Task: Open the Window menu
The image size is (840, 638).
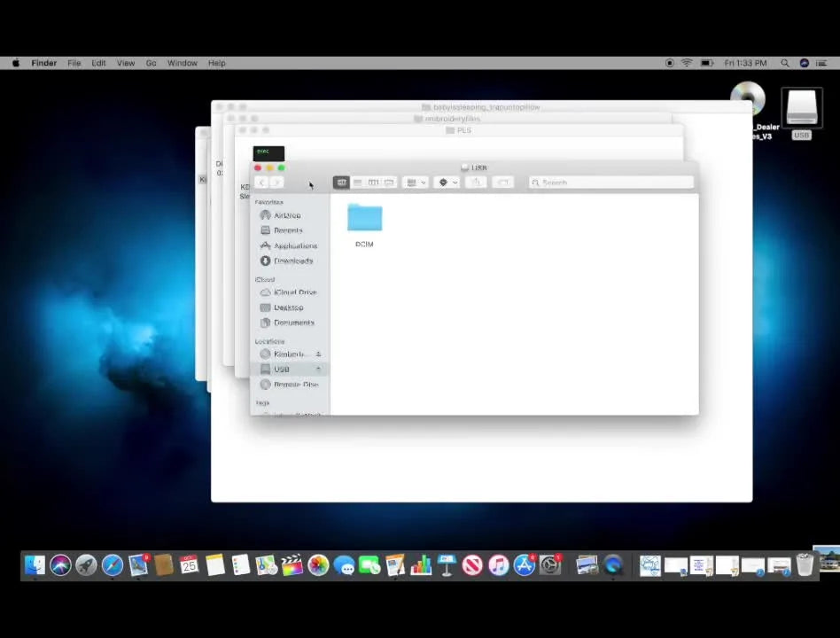Action: [183, 63]
